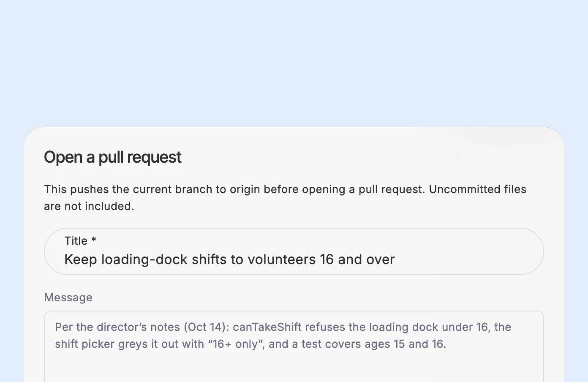This screenshot has height=382, width=588.
Task: Click the required asterisk beside Title
Action: point(94,240)
